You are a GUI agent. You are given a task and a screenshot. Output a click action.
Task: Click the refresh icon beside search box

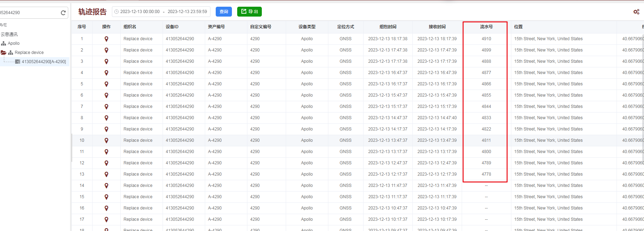pos(63,13)
